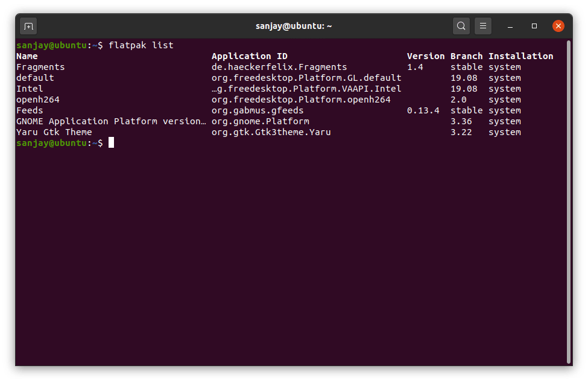
Task: Click the de.haeckerfelix.Fragments application ID
Action: click(279, 67)
